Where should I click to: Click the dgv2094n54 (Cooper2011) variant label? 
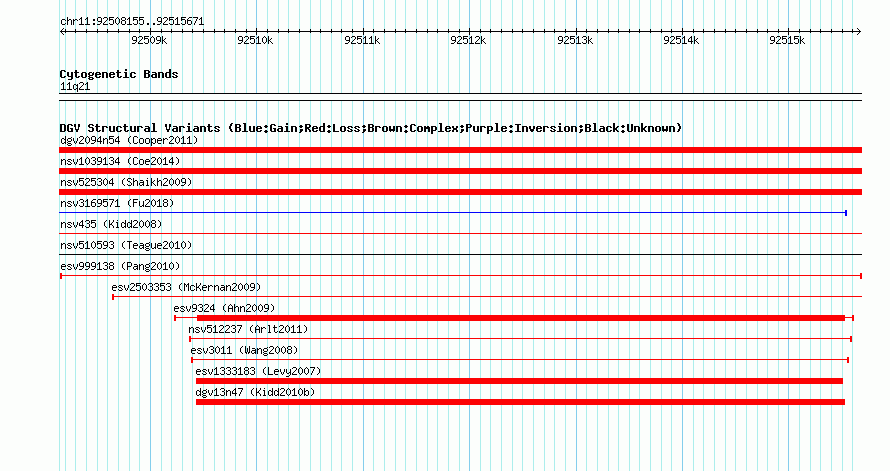tap(129, 140)
